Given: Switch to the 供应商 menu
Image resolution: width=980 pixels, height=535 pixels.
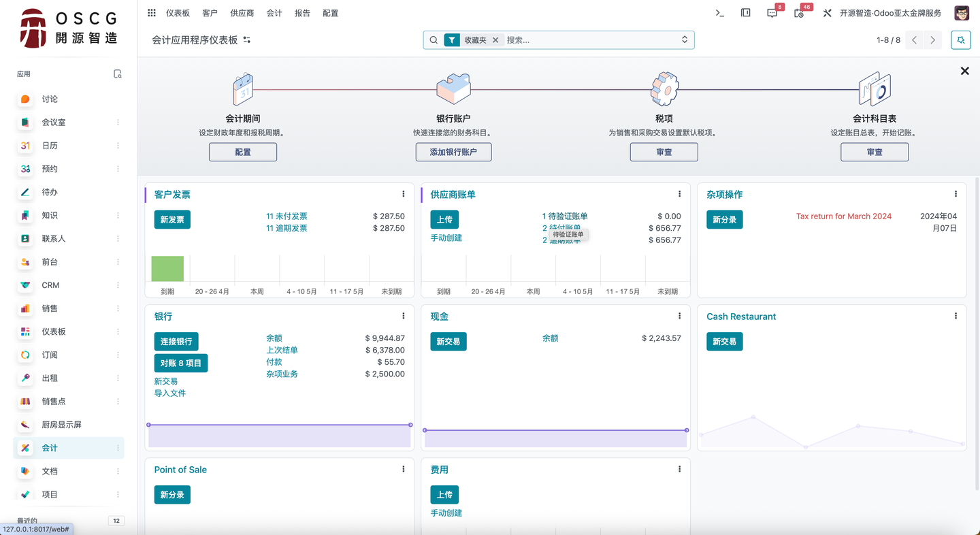Looking at the screenshot, I should [x=242, y=12].
